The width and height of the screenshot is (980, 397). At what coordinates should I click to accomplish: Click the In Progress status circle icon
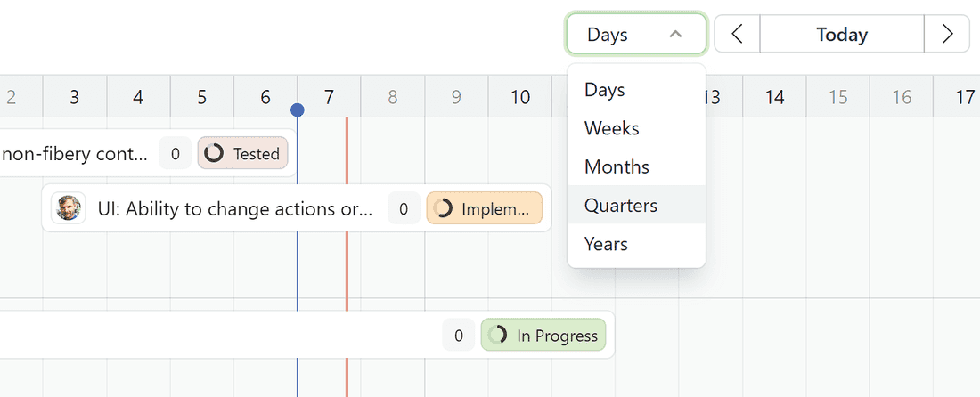(x=498, y=336)
